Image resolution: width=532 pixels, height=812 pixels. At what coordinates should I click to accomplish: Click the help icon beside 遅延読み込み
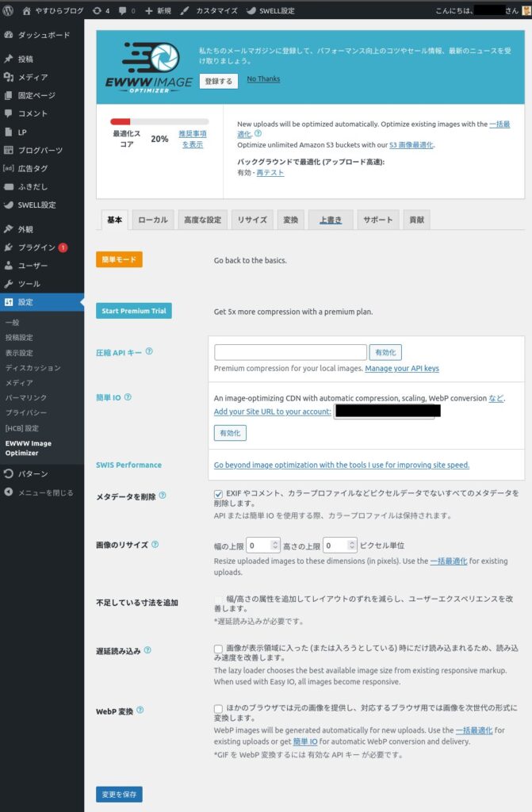tap(147, 650)
